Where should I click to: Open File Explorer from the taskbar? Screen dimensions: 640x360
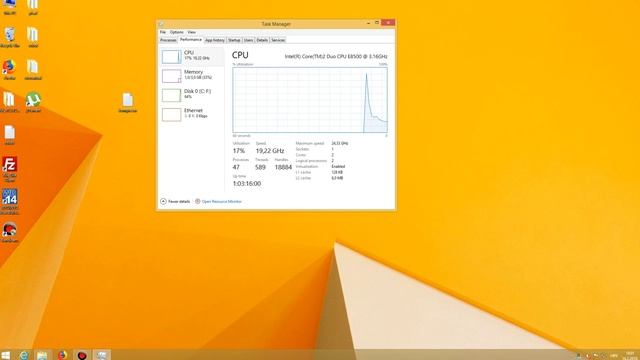tap(42, 355)
